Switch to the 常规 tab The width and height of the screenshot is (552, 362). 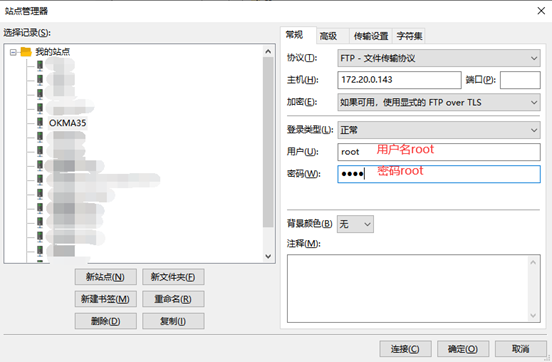pos(298,35)
